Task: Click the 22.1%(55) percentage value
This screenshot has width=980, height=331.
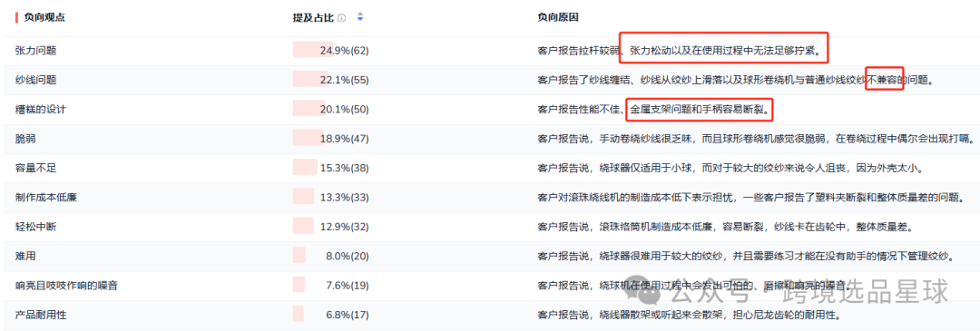Action: click(x=344, y=80)
